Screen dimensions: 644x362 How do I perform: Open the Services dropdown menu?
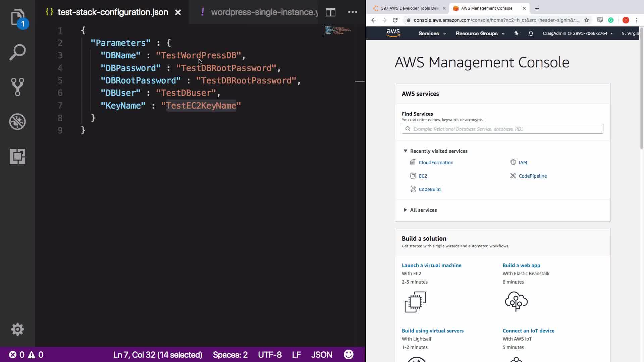tap(432, 34)
